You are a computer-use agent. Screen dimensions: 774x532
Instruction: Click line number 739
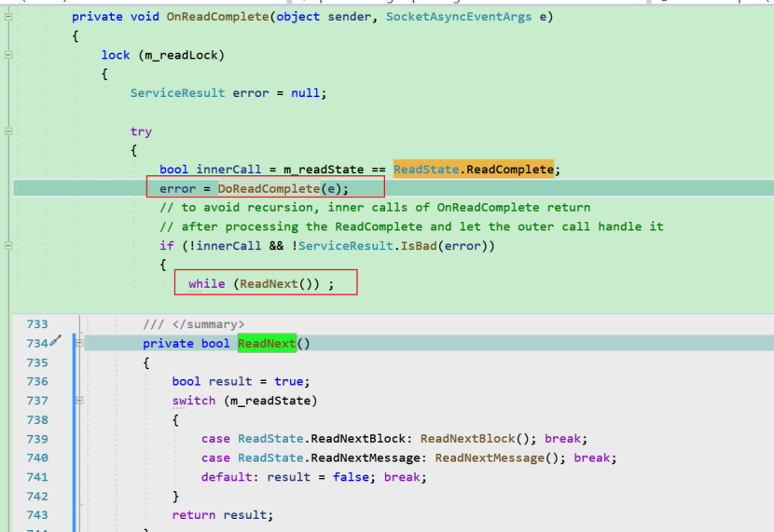coord(37,439)
